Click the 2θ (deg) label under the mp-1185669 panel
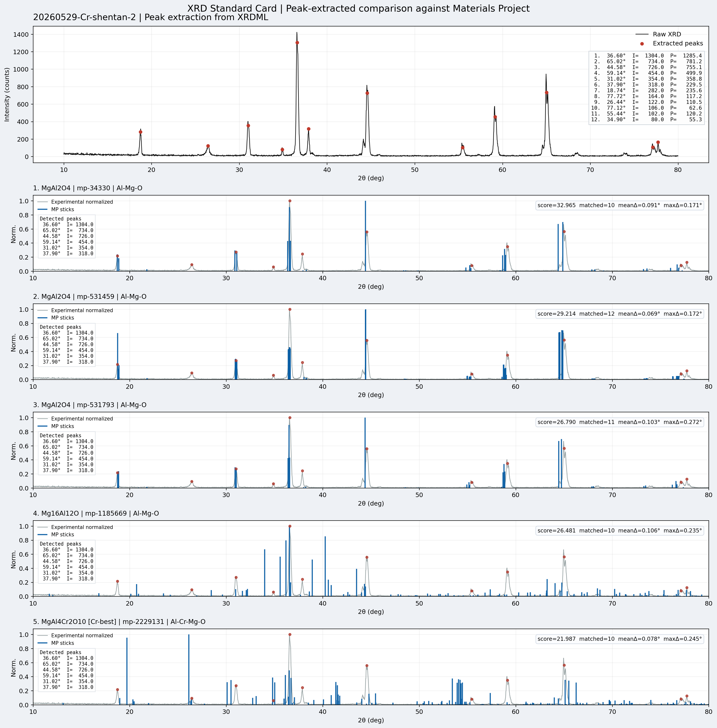Viewport: 717px width, 728px height. tap(371, 612)
